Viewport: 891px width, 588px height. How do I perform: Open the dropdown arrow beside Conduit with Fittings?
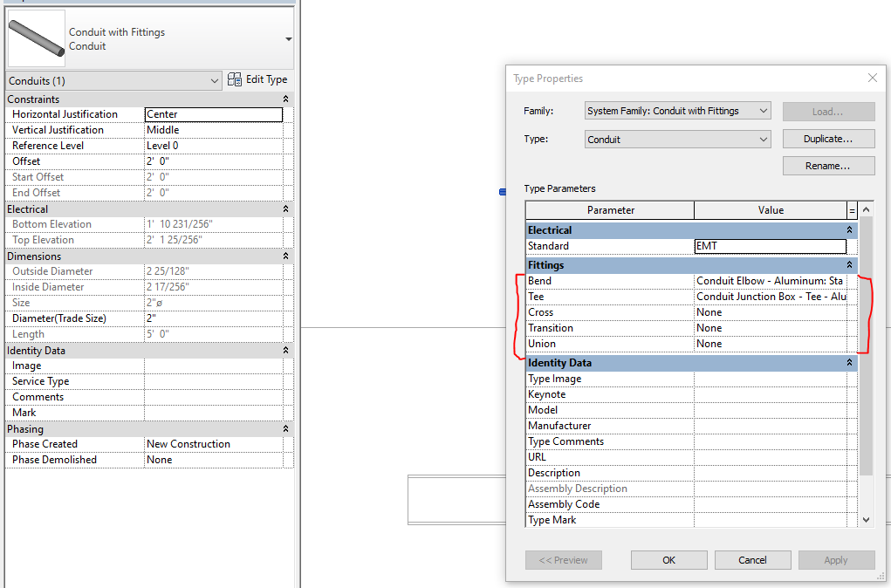(x=288, y=39)
